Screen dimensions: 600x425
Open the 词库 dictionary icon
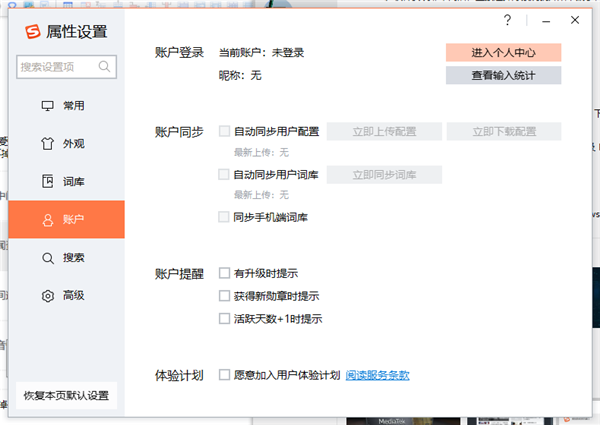[x=47, y=182]
